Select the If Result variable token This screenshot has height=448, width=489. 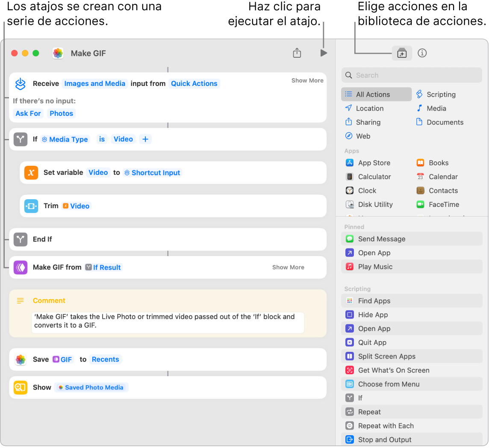click(x=103, y=267)
